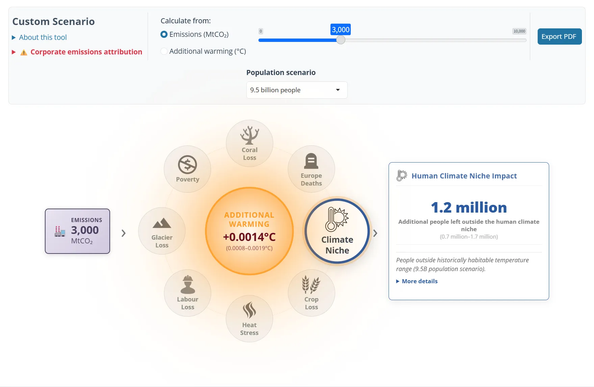Click the Population scenario label
This screenshot has height=387, width=594.
(281, 72)
